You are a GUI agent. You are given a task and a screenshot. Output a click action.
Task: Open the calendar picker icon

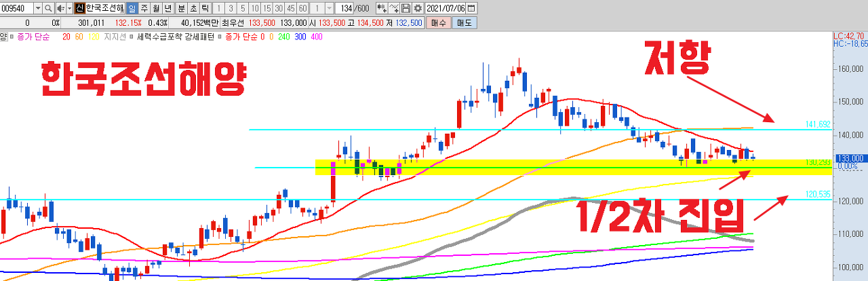[471, 8]
